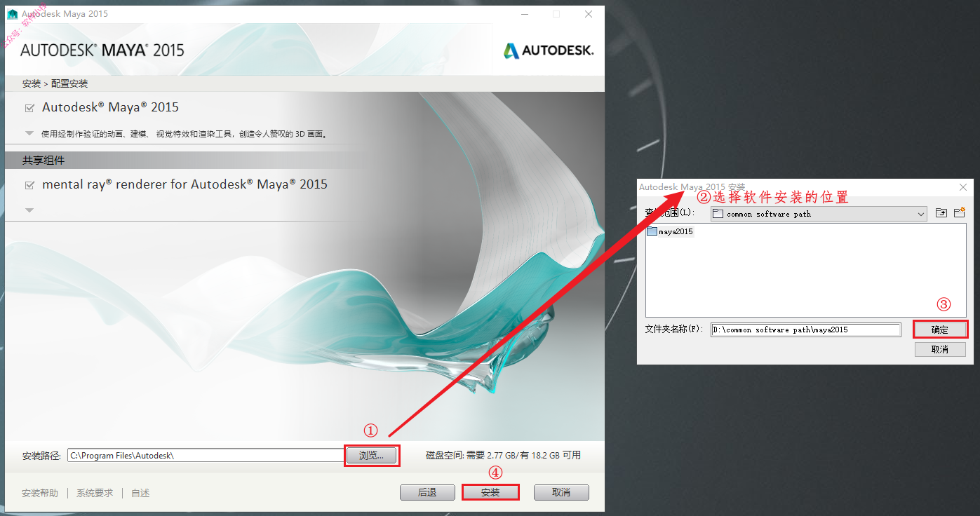Viewport: 980px width, 516px height.
Task: Click the Browse (浏览...) button
Action: [372, 456]
